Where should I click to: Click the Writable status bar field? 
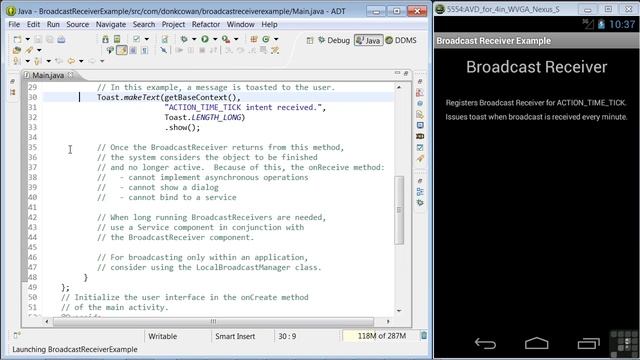click(162, 336)
